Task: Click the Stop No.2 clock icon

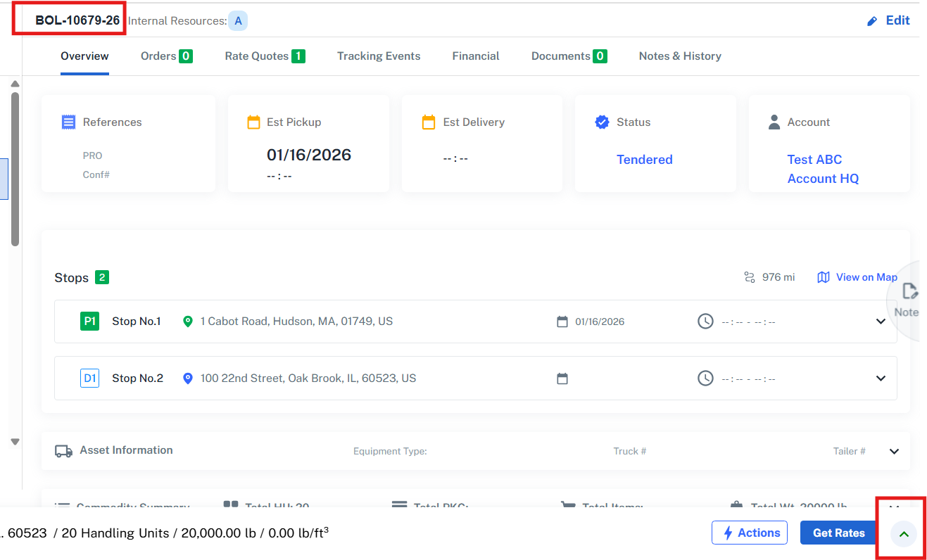Action: pos(705,378)
